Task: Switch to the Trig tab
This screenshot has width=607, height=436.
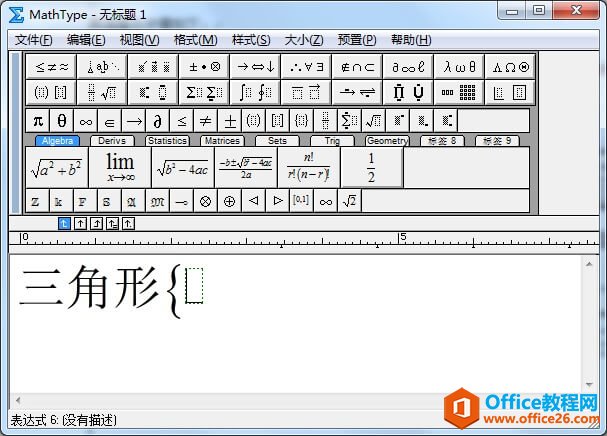Action: 332,141
